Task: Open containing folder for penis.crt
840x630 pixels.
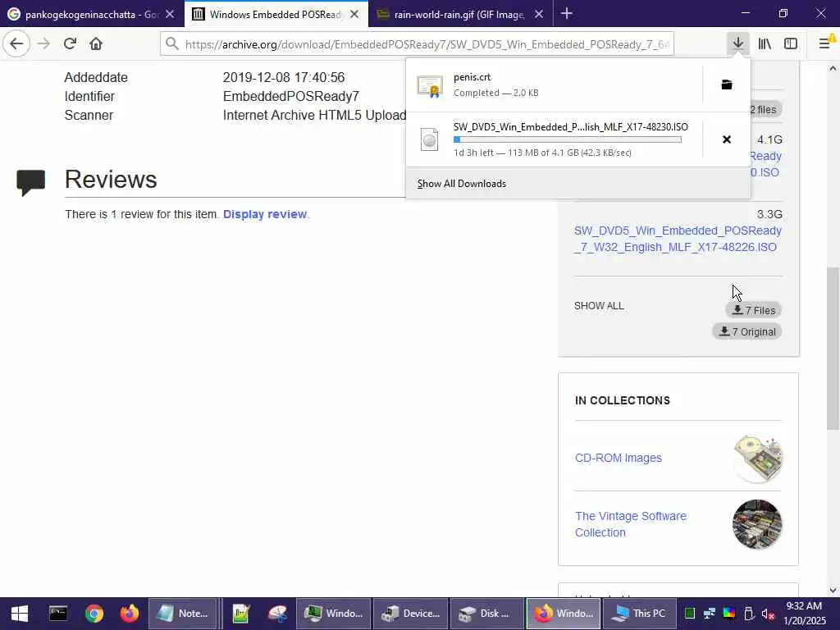Action: [x=727, y=84]
